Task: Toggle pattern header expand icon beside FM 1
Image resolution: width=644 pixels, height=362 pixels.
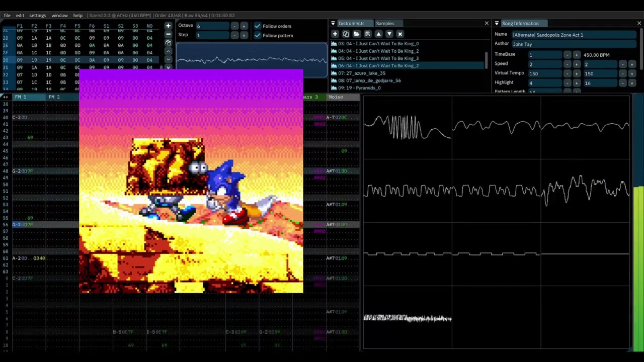Action: (6, 97)
